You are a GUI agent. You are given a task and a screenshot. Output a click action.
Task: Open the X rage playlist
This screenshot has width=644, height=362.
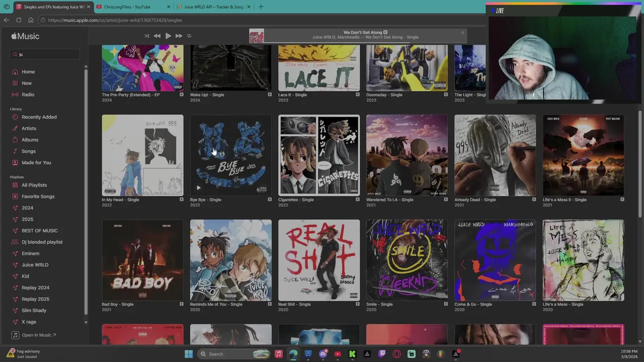29,322
